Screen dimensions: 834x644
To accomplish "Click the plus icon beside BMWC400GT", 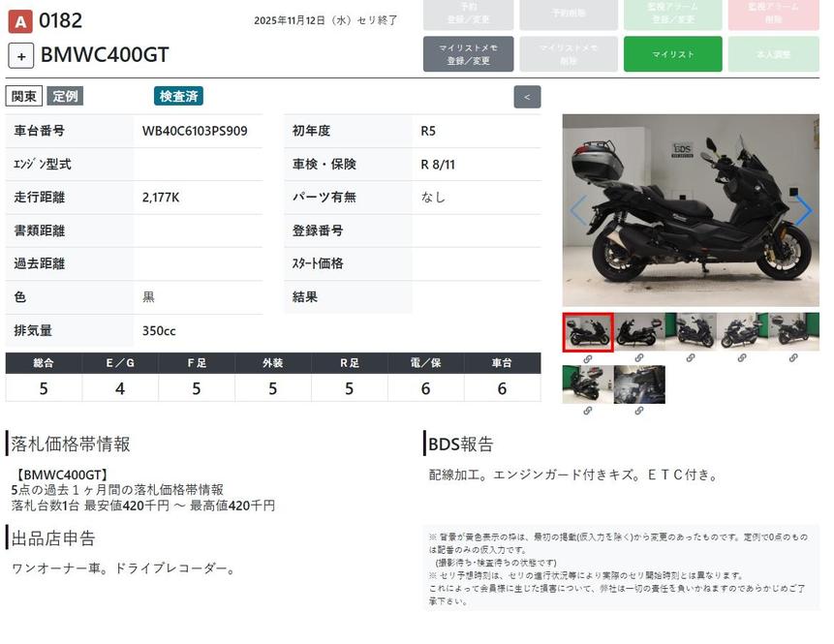I will pyautogui.click(x=21, y=55).
